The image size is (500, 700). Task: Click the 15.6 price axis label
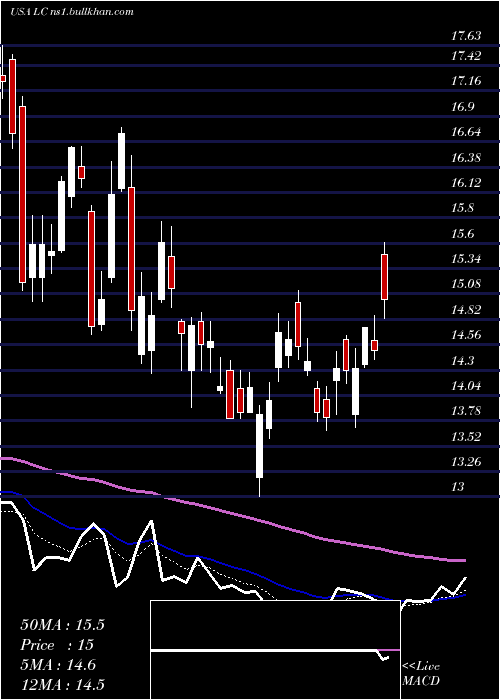[x=463, y=233]
